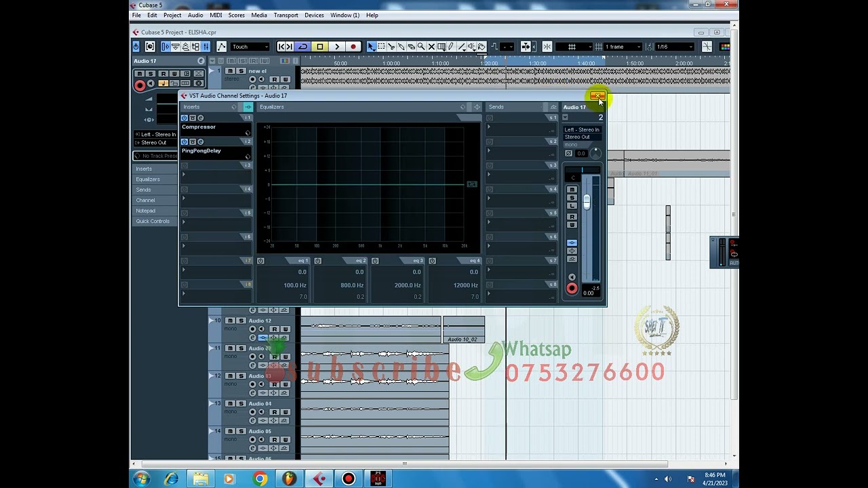
Task: Open the File menu
Action: [x=136, y=15]
